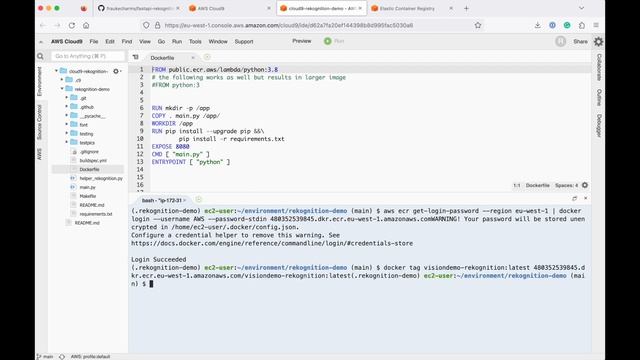Open the Go menu
The width and height of the screenshot is (640, 360).
[x=161, y=42]
